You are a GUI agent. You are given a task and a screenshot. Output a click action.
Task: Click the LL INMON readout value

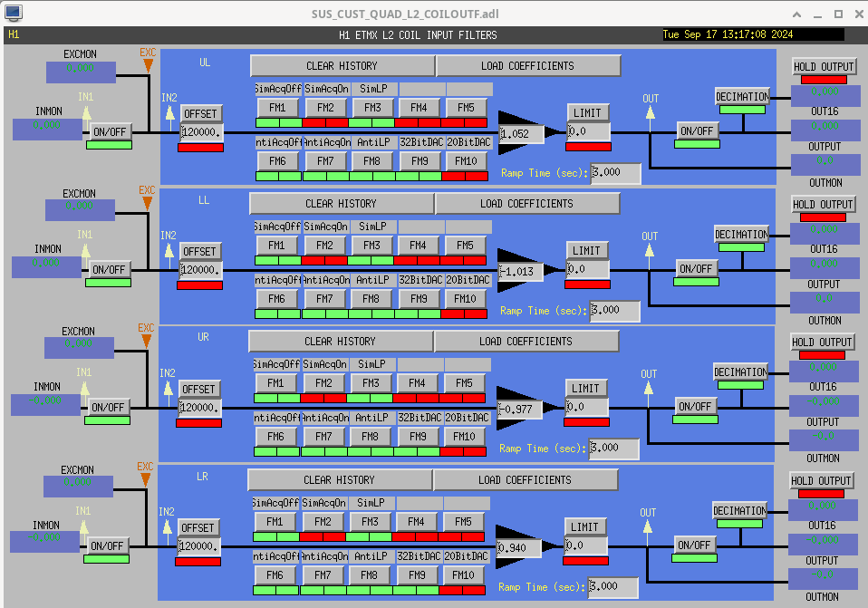pyautogui.click(x=46, y=267)
